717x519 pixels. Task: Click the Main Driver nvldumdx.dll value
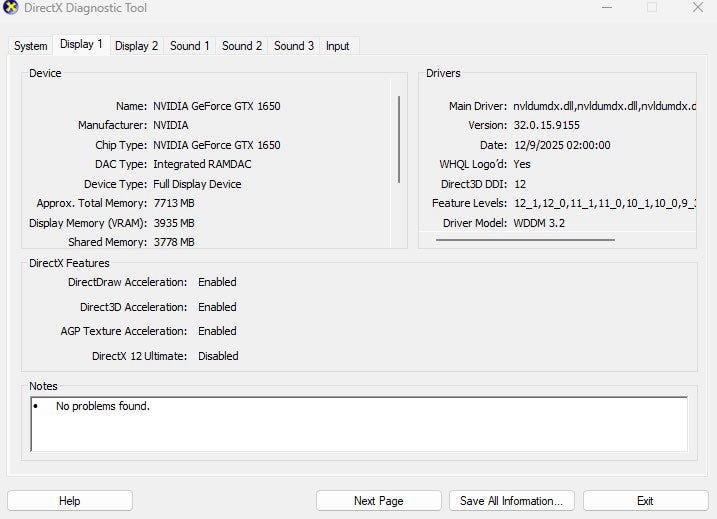(x=605, y=106)
